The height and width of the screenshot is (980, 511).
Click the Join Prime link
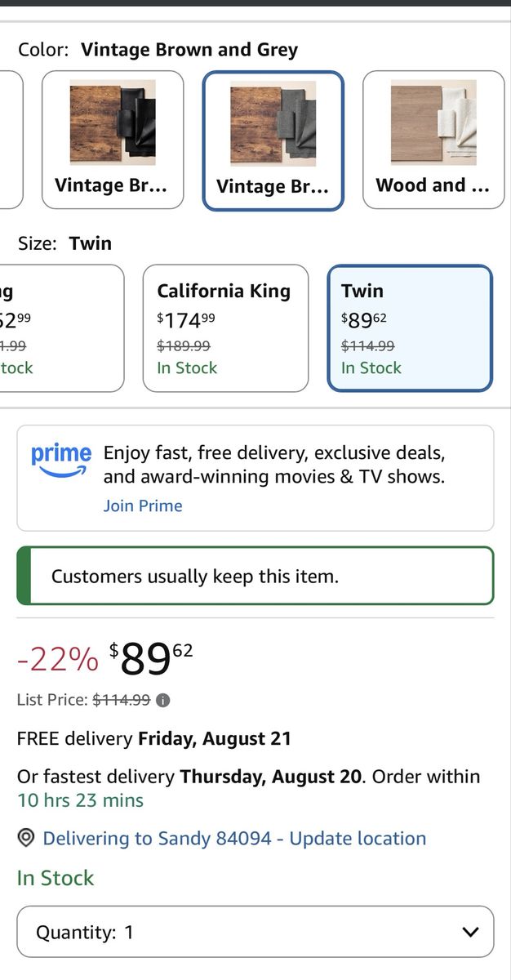143,506
